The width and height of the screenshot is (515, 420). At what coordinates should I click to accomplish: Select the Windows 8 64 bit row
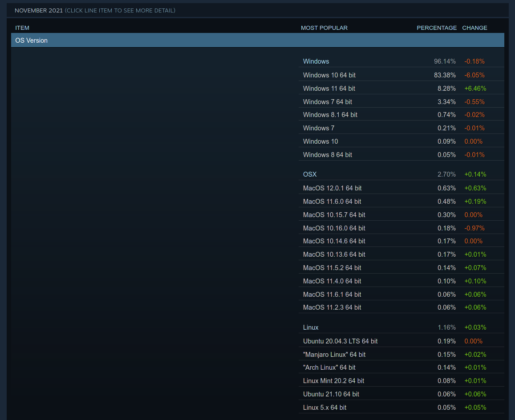pyautogui.click(x=401, y=155)
